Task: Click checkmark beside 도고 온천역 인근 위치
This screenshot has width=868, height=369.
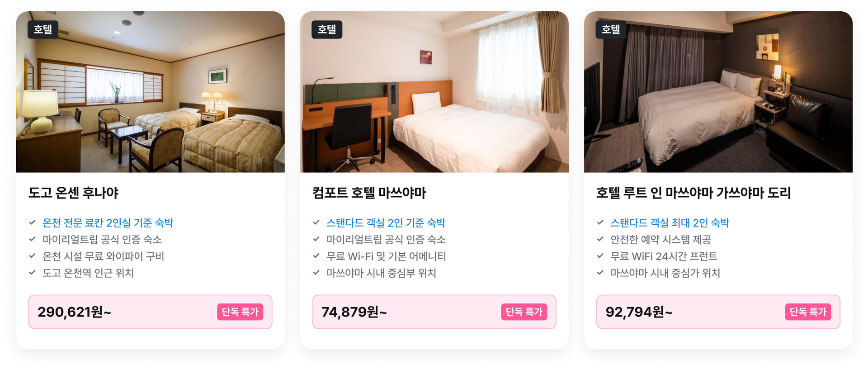Action: click(x=33, y=273)
